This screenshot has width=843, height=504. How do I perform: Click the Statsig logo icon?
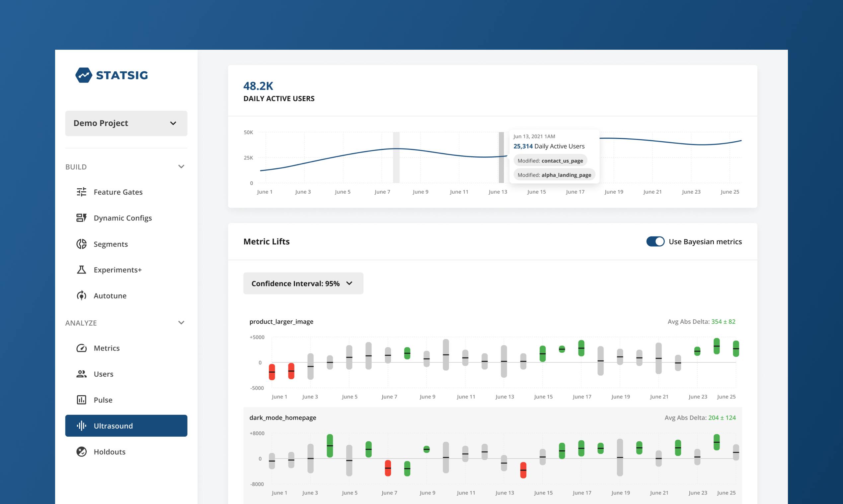[84, 75]
